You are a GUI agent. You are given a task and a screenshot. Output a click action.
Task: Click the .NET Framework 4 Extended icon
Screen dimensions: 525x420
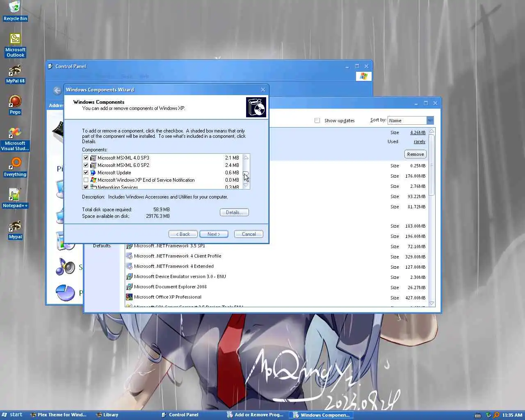[x=129, y=266]
